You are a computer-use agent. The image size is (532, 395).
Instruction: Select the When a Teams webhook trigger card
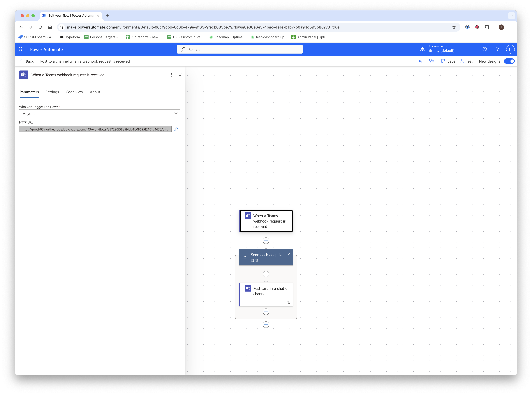click(x=266, y=221)
